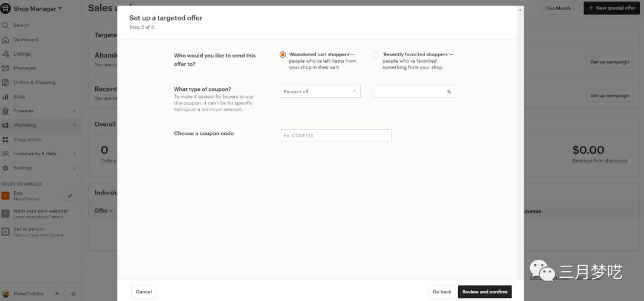Select 'Abandoned cart shoppers' radio option
Image resolution: width=644 pixels, height=301 pixels.
[x=283, y=55]
